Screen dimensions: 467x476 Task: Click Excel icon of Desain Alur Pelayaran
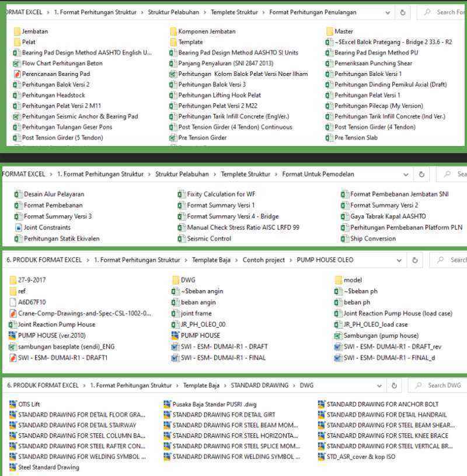(18, 194)
